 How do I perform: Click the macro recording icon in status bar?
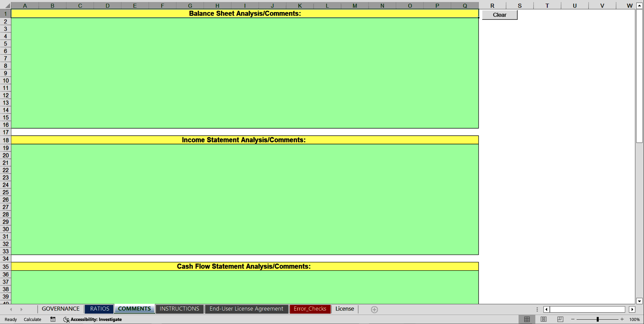(x=53, y=319)
